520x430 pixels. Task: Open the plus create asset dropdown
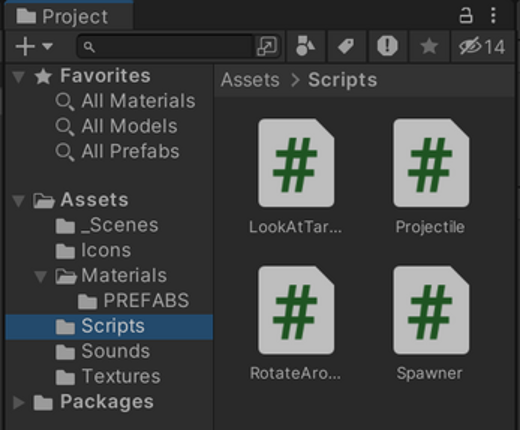tap(34, 46)
